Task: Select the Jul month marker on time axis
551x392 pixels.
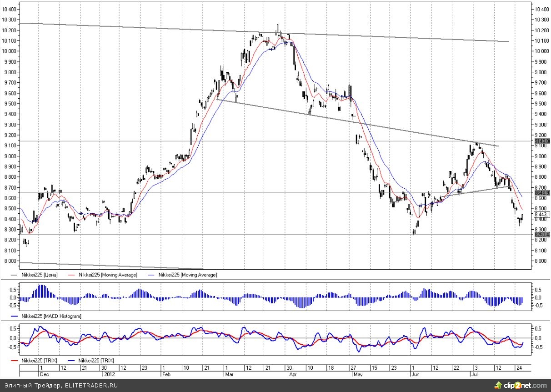Action: pyautogui.click(x=475, y=373)
